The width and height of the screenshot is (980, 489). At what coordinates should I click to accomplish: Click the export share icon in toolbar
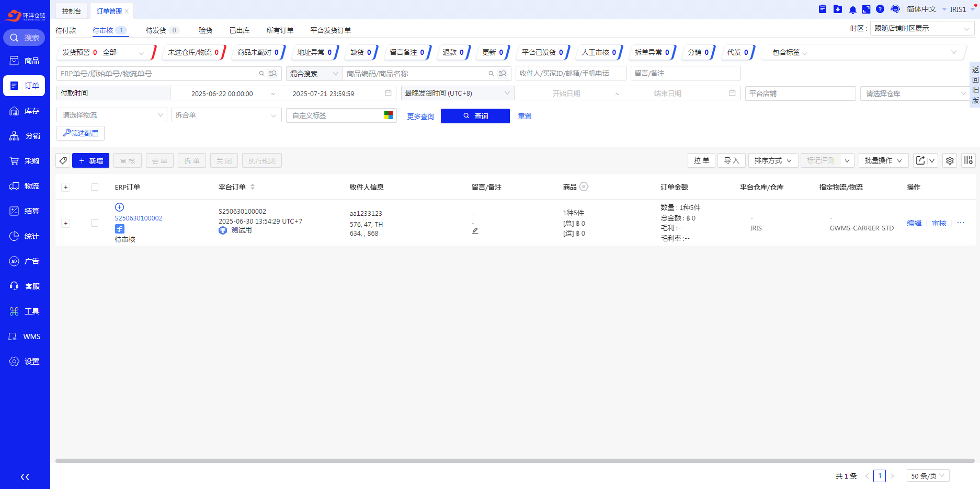click(x=920, y=160)
